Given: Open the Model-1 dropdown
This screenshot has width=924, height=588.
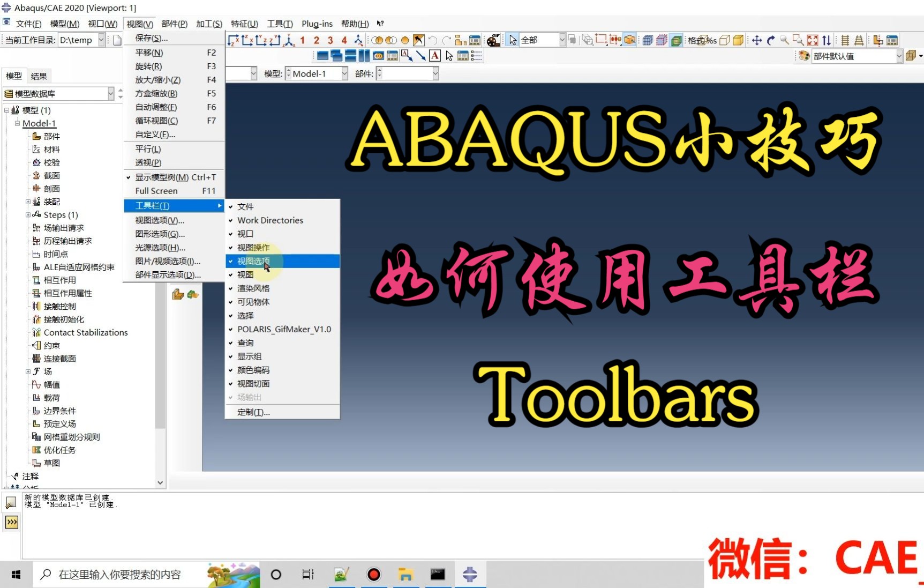Looking at the screenshot, I should pos(344,73).
